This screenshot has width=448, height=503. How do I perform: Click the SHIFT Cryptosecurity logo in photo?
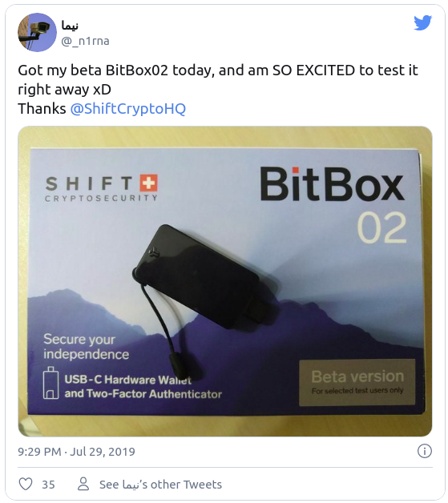pos(102,188)
